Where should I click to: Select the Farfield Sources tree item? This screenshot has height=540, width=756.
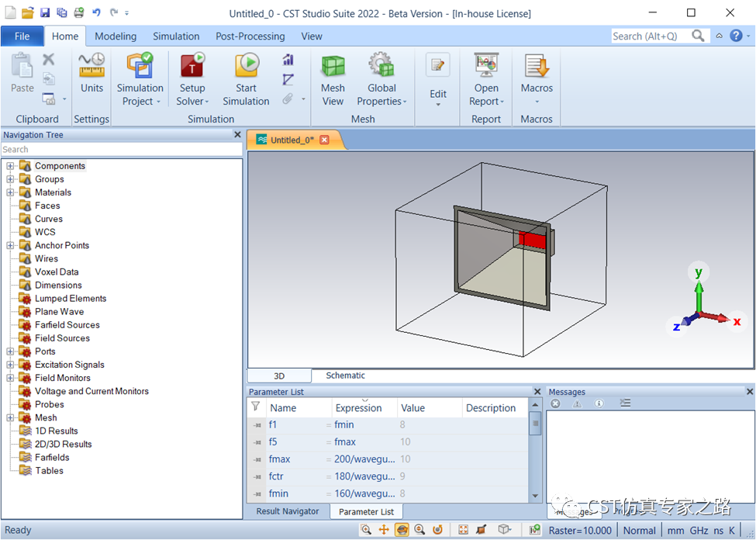coord(67,325)
